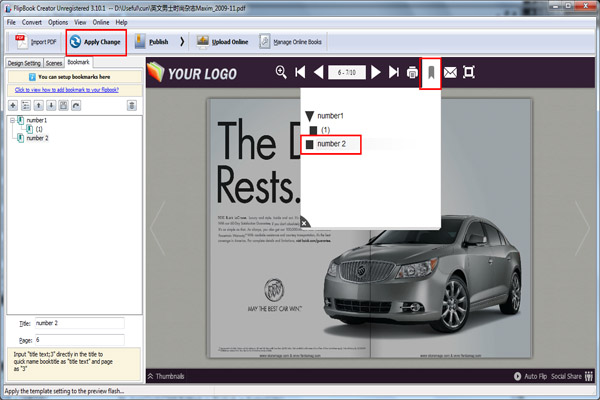Click the bookmark Title input field

(80, 323)
